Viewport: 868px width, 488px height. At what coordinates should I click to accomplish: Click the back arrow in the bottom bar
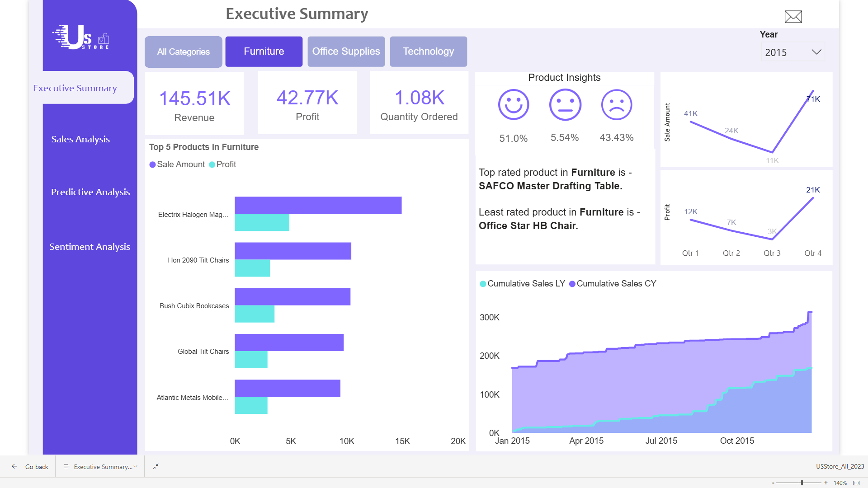[14, 466]
